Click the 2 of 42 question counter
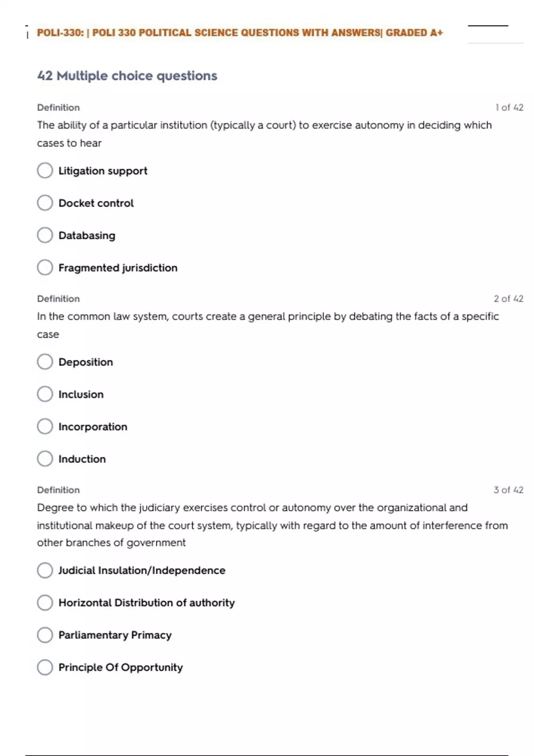 tap(508, 299)
